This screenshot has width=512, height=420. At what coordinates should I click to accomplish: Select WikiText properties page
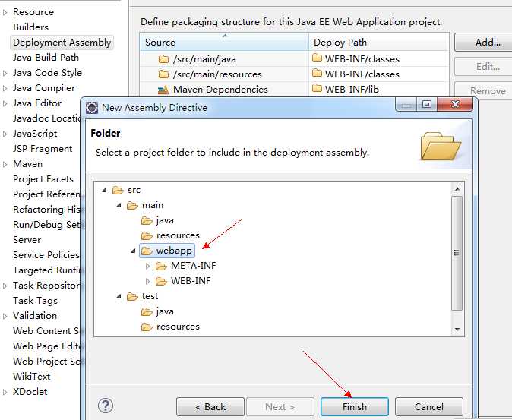pyautogui.click(x=32, y=377)
